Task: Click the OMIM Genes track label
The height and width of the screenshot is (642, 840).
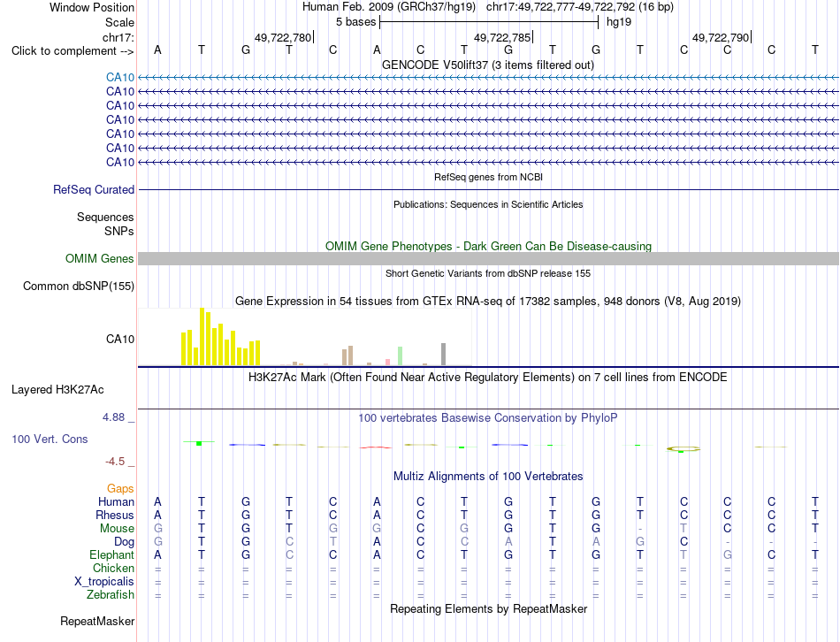Action: coord(99,259)
